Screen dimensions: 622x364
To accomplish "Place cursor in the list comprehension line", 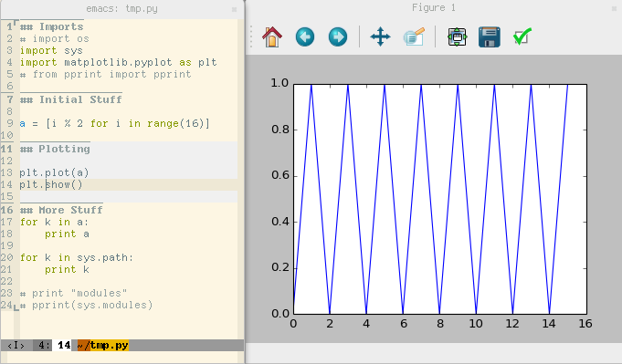I will [115, 123].
